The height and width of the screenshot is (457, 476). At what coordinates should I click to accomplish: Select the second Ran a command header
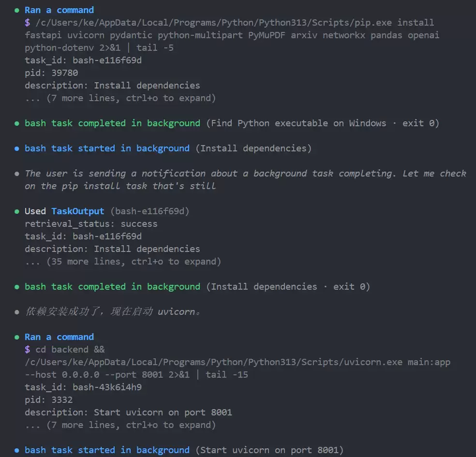59,337
